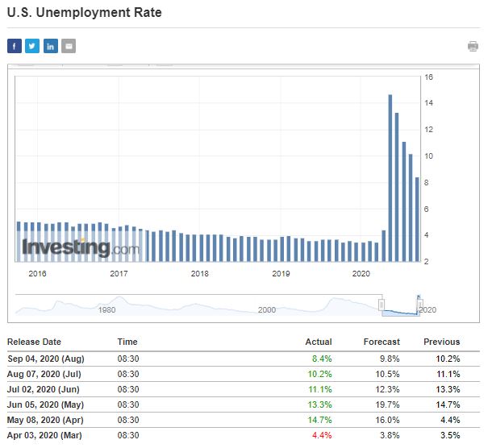Share via email icon
492x448 pixels.
coord(69,46)
